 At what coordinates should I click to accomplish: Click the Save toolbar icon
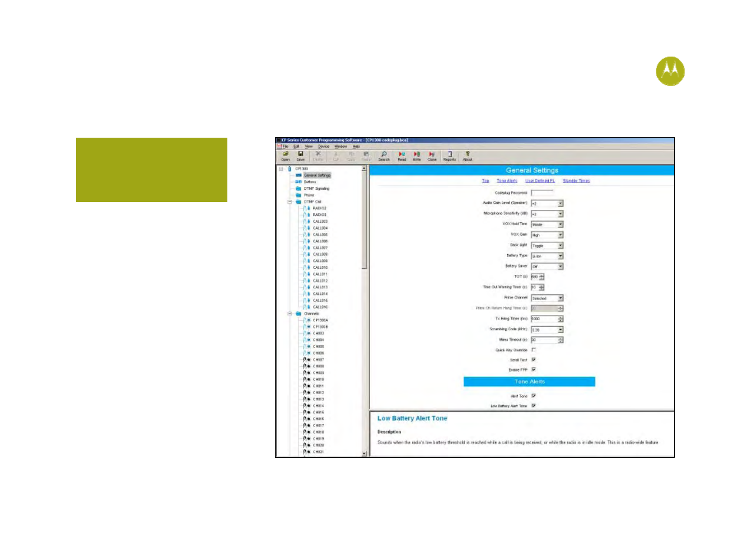(x=301, y=156)
